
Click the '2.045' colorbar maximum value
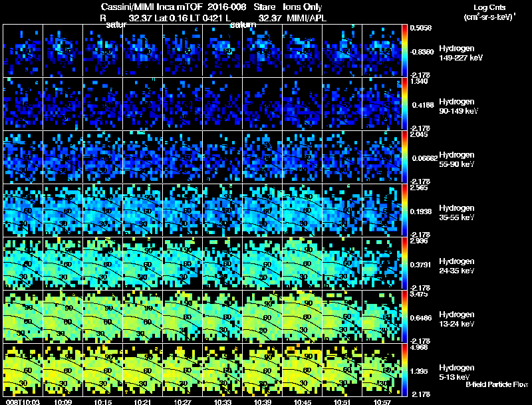click(420, 134)
